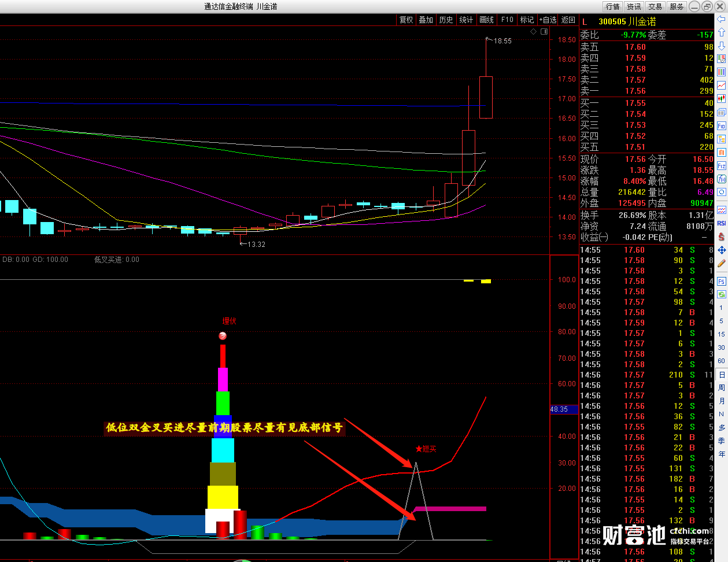Click the trend line chart sidebar icon
The height and width of the screenshot is (562, 728).
(x=722, y=86)
